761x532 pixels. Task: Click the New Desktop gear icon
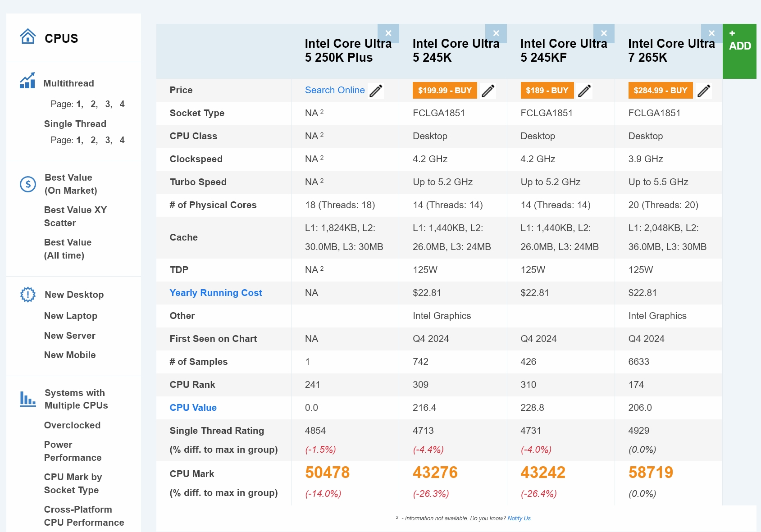27,294
